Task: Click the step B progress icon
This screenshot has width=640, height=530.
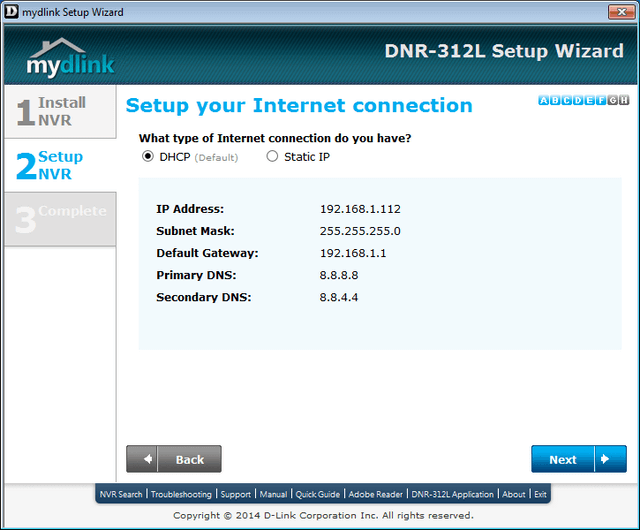Action: coord(555,100)
